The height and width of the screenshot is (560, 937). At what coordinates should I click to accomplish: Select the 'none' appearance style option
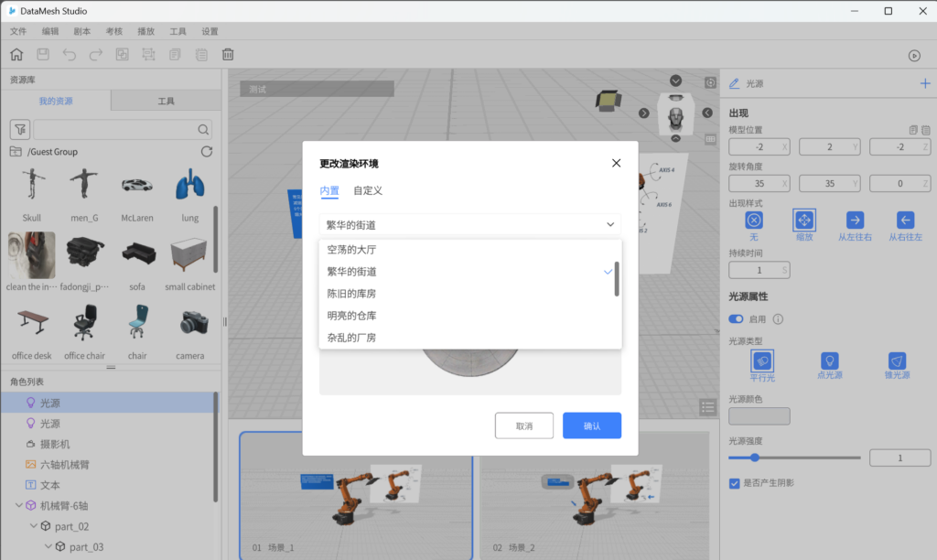tap(753, 220)
